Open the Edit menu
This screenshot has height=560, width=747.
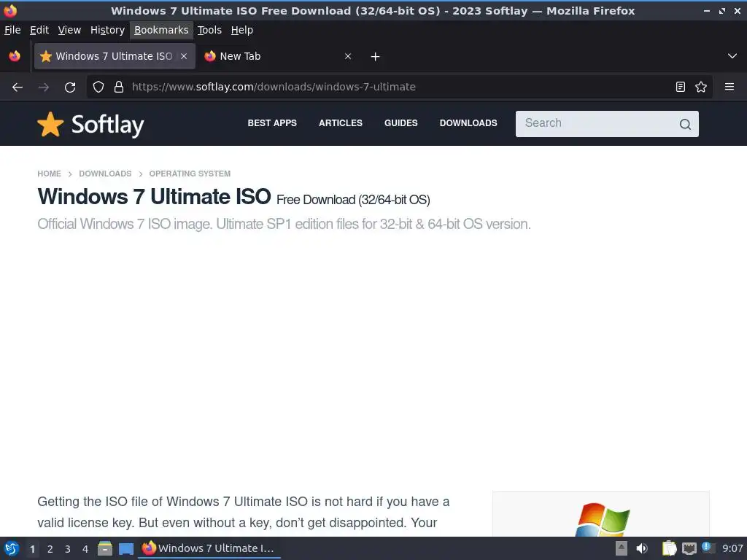[x=39, y=30]
